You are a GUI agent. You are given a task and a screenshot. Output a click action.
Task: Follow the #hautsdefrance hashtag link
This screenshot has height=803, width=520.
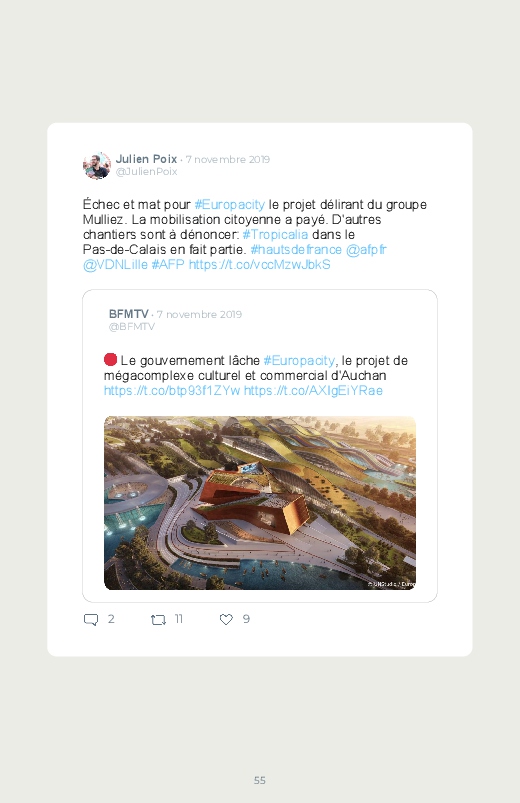[296, 249]
